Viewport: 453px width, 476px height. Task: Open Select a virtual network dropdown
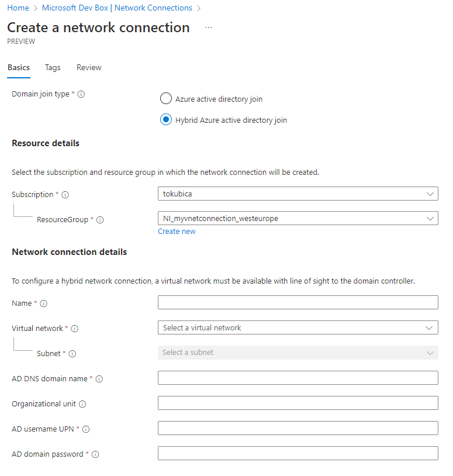(298, 327)
